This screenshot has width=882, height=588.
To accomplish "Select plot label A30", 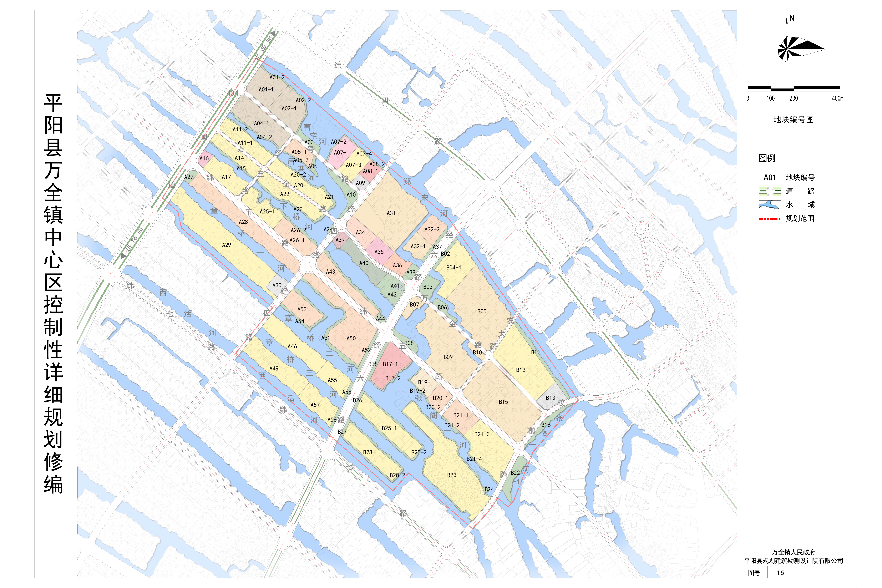I will pyautogui.click(x=277, y=285).
